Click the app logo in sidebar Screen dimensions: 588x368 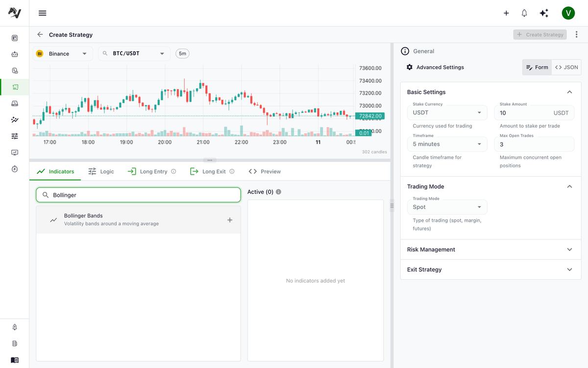coord(15,13)
